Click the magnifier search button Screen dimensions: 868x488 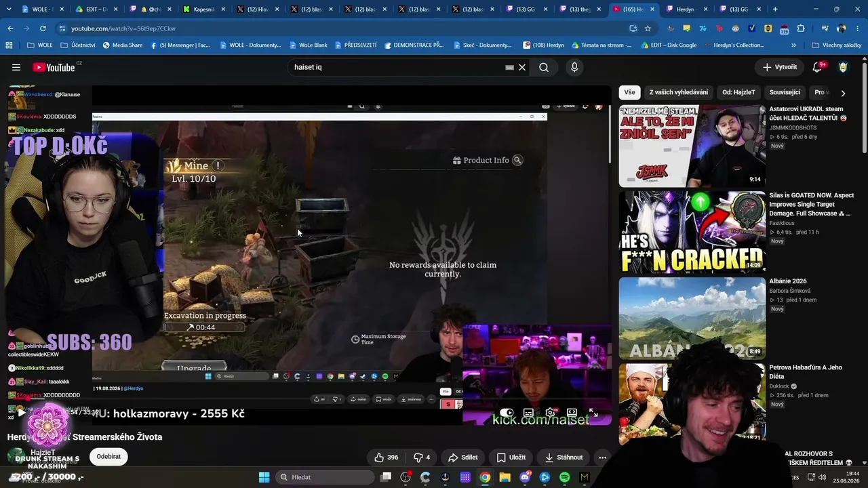click(544, 67)
